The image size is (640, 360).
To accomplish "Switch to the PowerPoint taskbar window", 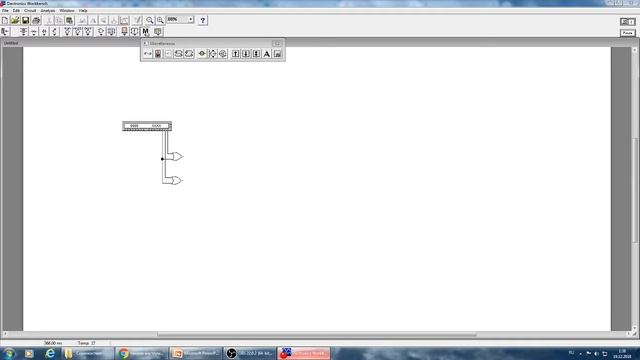I will click(x=196, y=353).
